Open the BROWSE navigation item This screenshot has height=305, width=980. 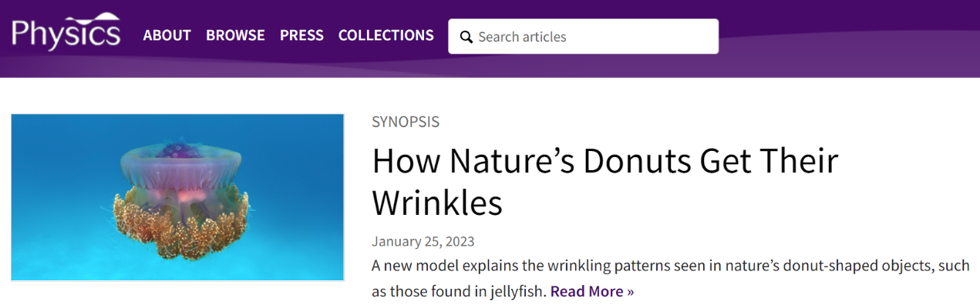click(235, 35)
